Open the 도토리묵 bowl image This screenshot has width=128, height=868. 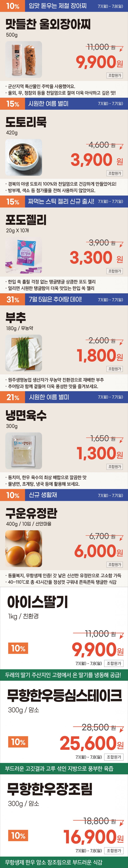click(24, 157)
